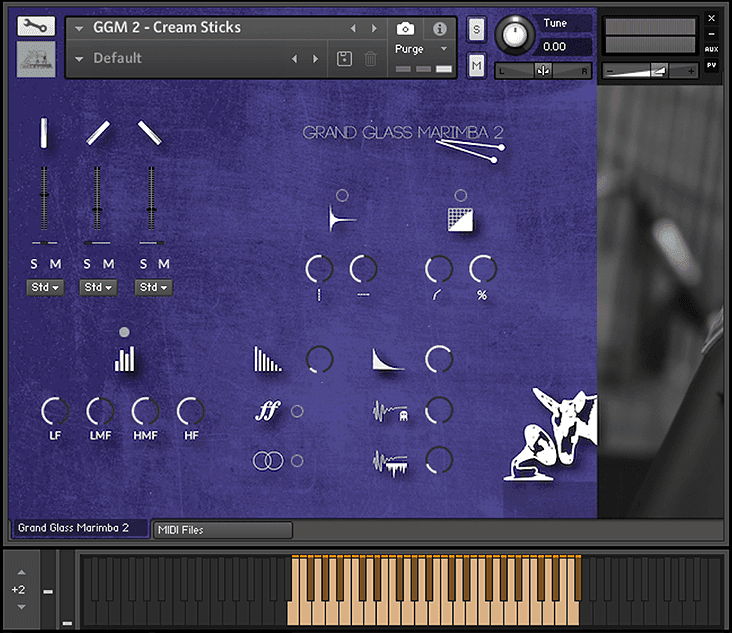732x633 pixels.
Task: Select the previous preset arrow
Action: 295,59
